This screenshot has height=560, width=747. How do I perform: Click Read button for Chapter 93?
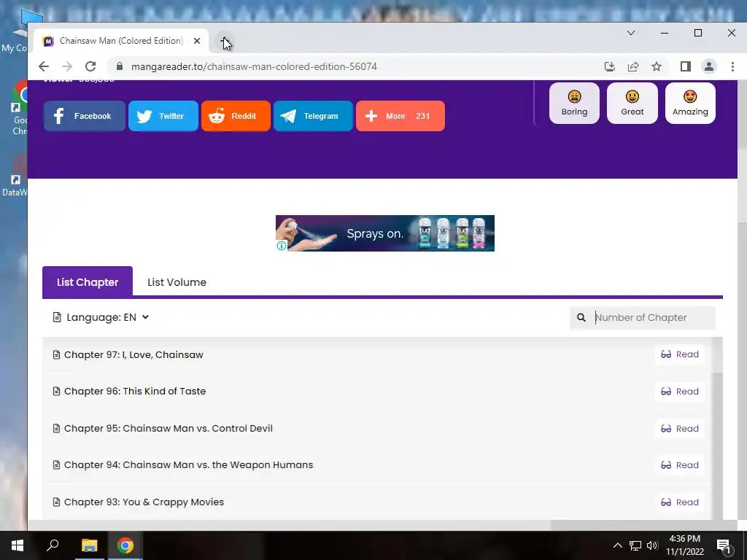coord(680,502)
